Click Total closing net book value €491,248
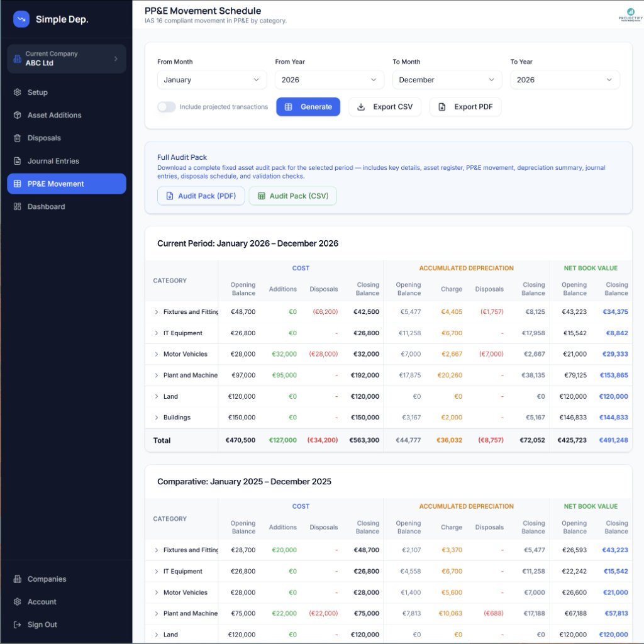The image size is (644, 644). tap(614, 440)
